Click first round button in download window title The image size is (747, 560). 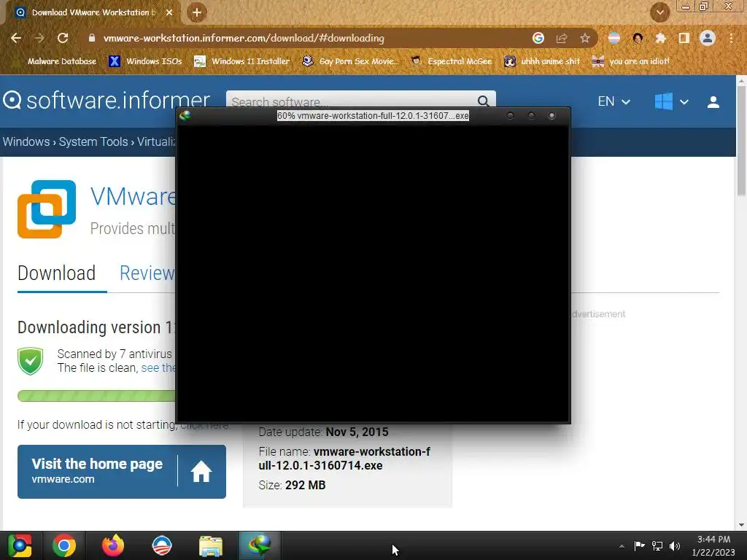(x=510, y=116)
